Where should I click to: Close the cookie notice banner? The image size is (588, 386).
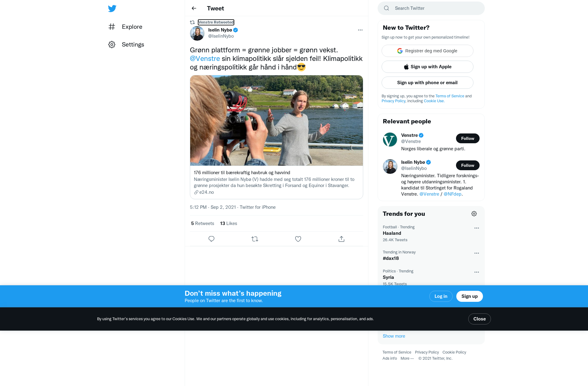[x=479, y=319]
